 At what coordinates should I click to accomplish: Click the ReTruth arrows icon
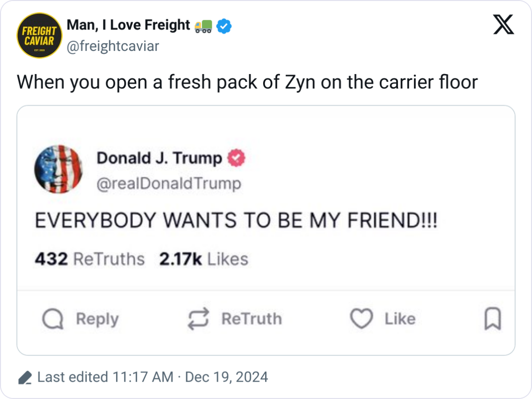click(198, 319)
